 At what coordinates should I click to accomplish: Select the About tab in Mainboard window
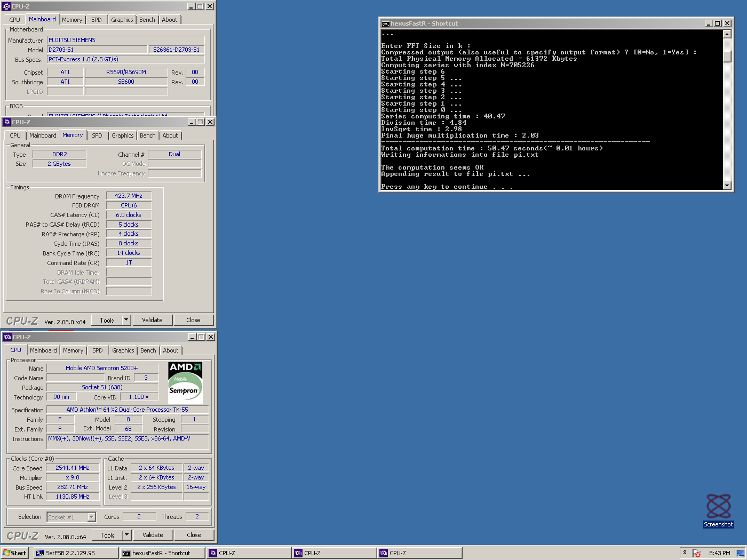tap(170, 20)
